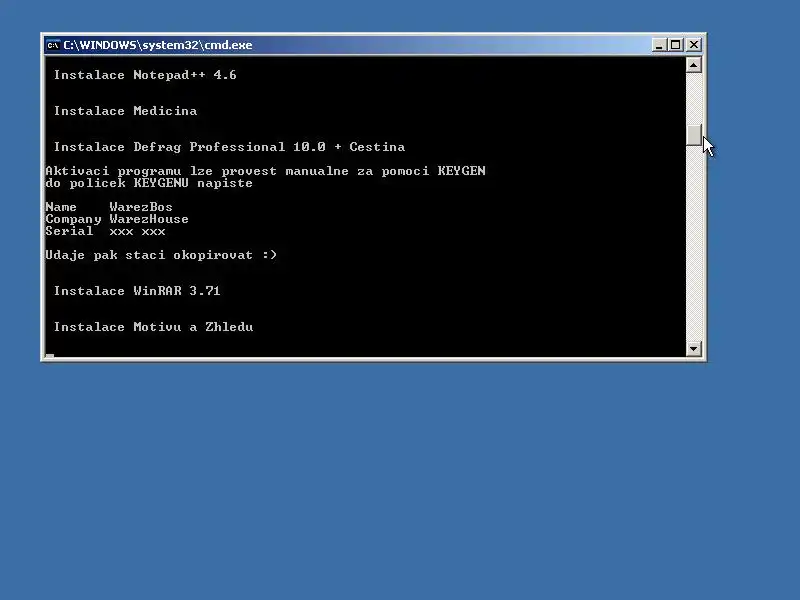The width and height of the screenshot is (800, 600).
Task: Click 'Instalace Defrag Professional 10.0 + Cestina'
Action: pos(229,147)
